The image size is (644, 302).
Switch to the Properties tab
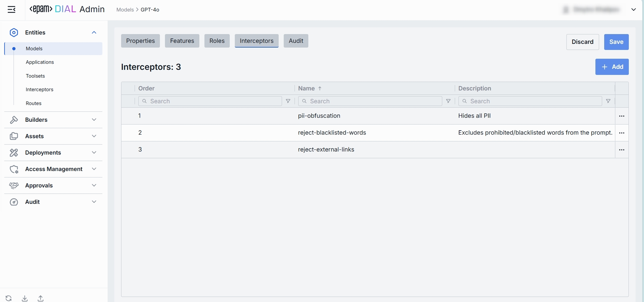[x=140, y=41]
